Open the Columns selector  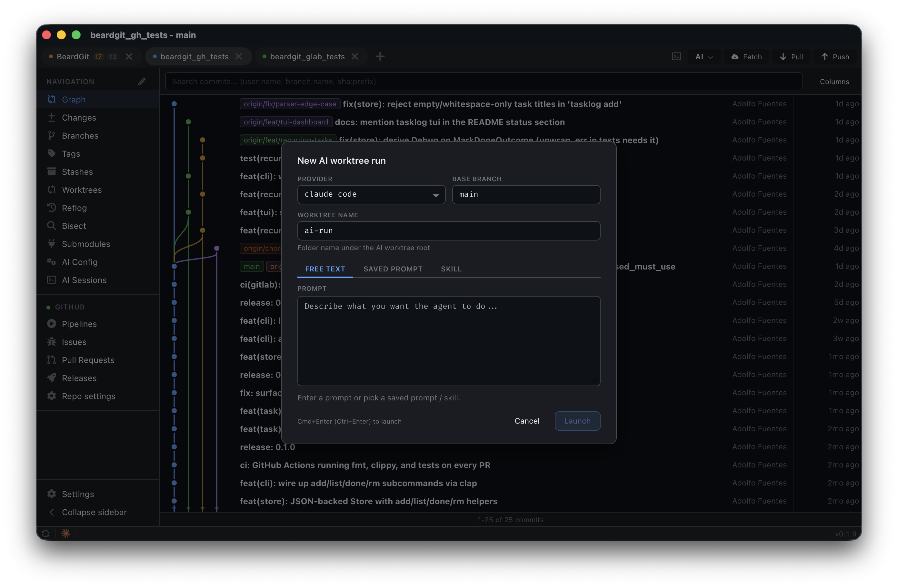click(x=834, y=82)
